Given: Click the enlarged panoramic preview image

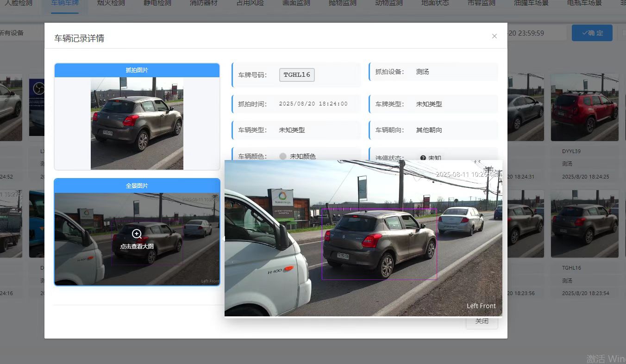Looking at the screenshot, I should click(363, 238).
